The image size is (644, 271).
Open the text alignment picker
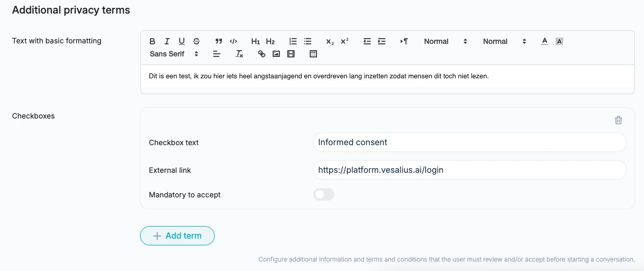[217, 54]
